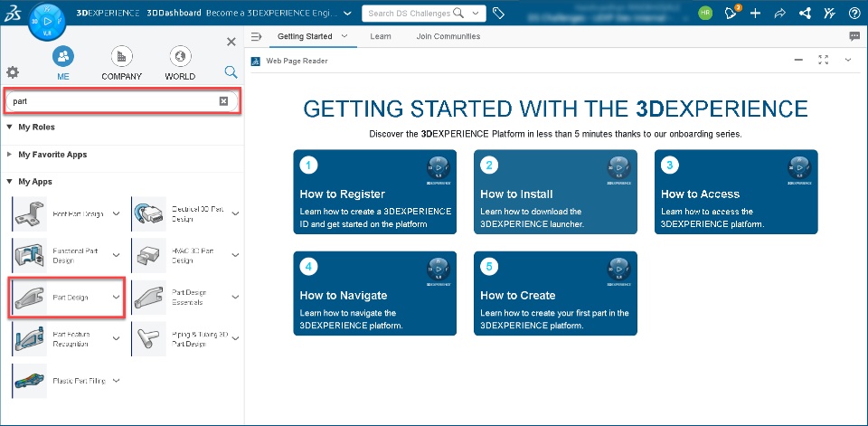
Task: Open the help question mark icon
Action: 854,14
